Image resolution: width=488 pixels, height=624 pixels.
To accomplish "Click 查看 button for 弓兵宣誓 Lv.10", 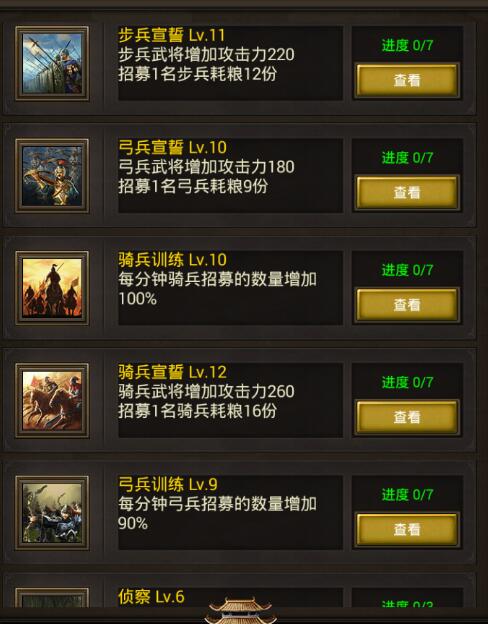I will pos(407,193).
